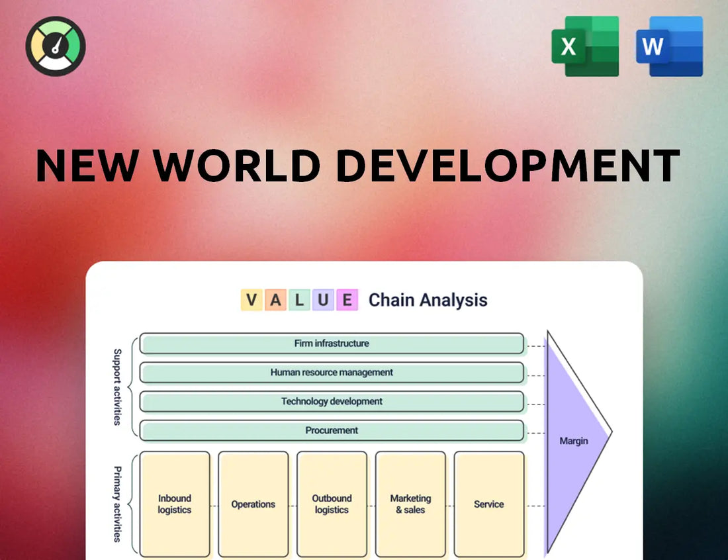This screenshot has height=560, width=728.
Task: Click the purple U letter tile
Action: coord(323,300)
